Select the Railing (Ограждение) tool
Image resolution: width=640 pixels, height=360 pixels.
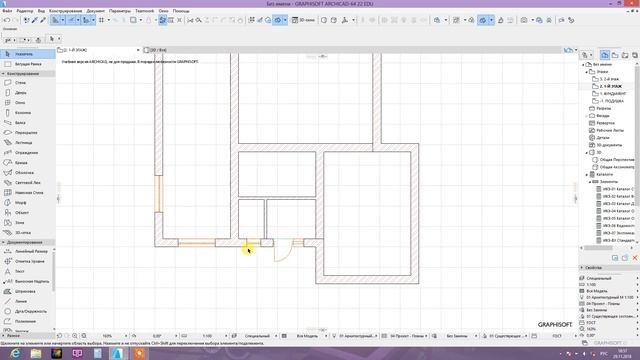[x=27, y=153]
